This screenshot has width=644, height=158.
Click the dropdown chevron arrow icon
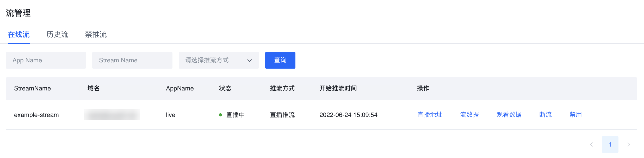(x=250, y=61)
